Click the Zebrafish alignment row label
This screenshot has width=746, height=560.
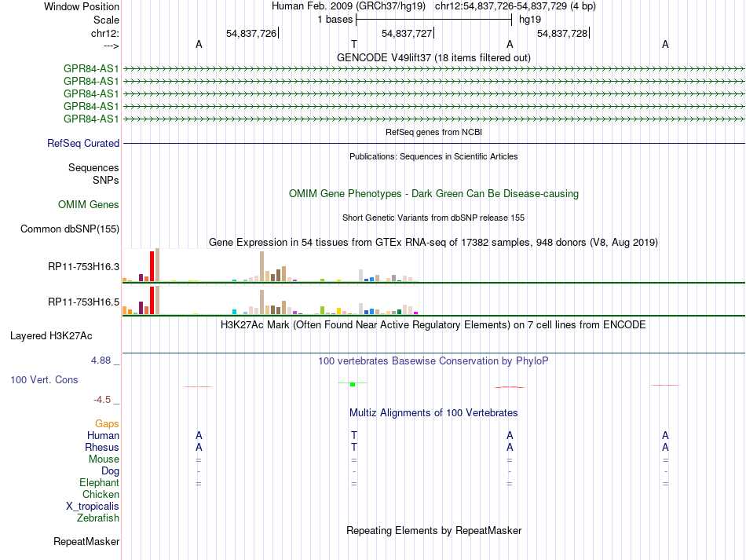tap(98, 518)
